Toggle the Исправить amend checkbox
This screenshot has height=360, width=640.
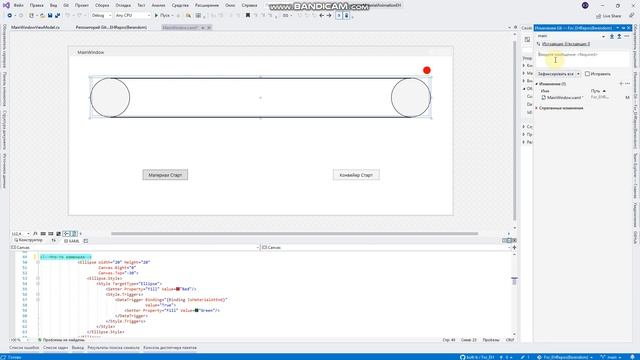click(x=587, y=74)
